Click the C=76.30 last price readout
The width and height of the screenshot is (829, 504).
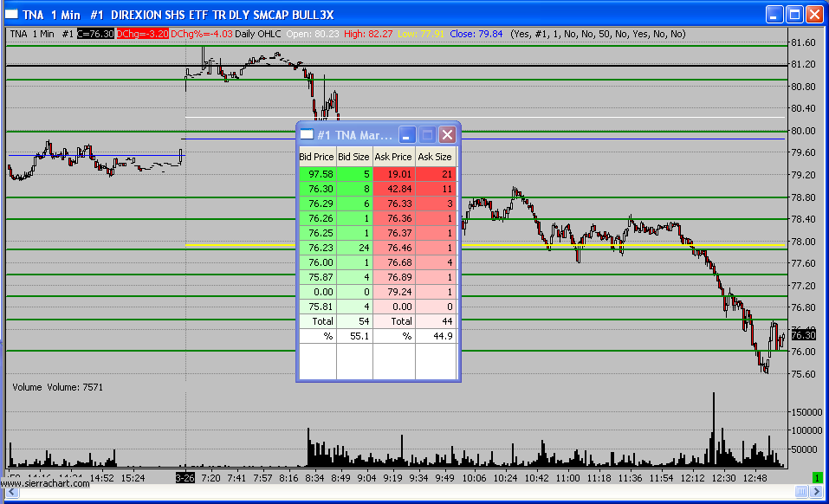(x=95, y=34)
